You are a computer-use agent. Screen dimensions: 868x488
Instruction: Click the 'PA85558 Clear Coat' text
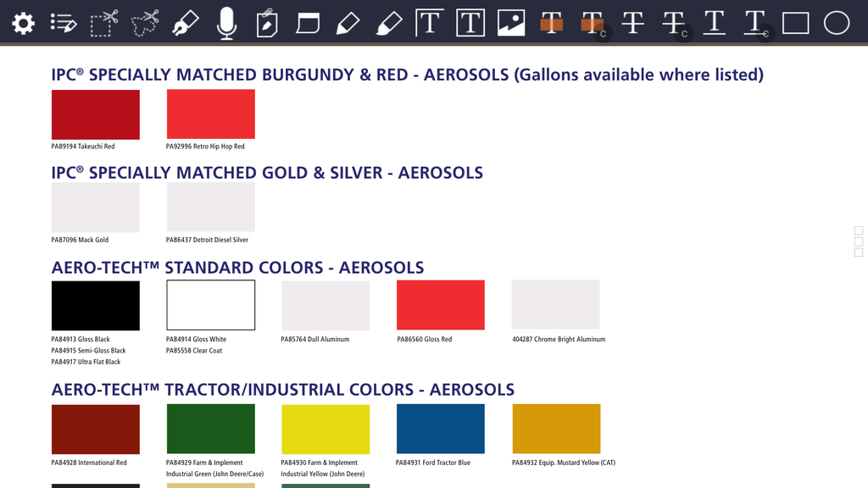(194, 351)
